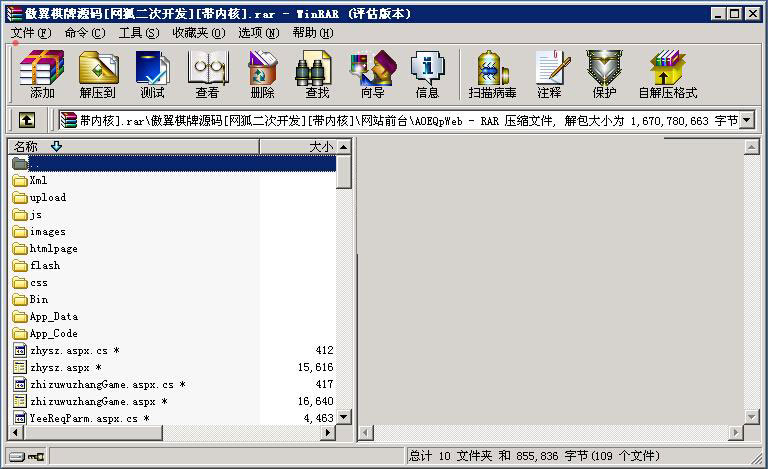The width and height of the screenshot is (768, 469).
Task: Launch the 向导 (Wizard) tool
Action: pyautogui.click(x=372, y=75)
